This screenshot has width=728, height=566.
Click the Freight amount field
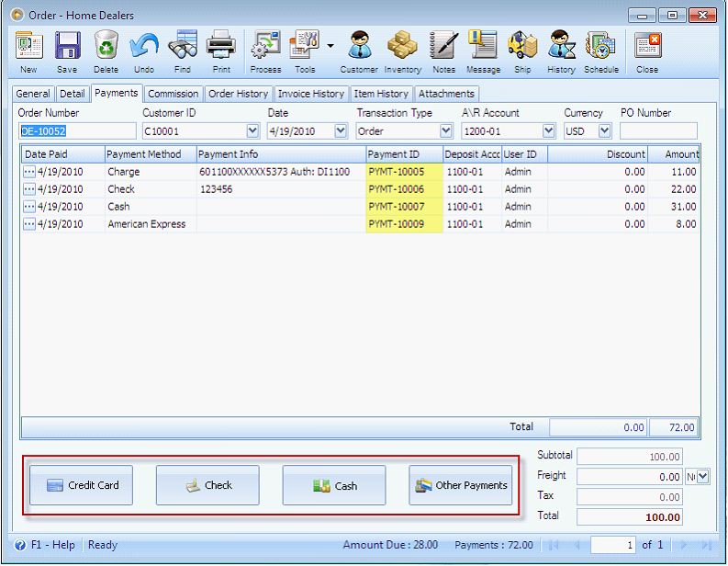pos(630,477)
